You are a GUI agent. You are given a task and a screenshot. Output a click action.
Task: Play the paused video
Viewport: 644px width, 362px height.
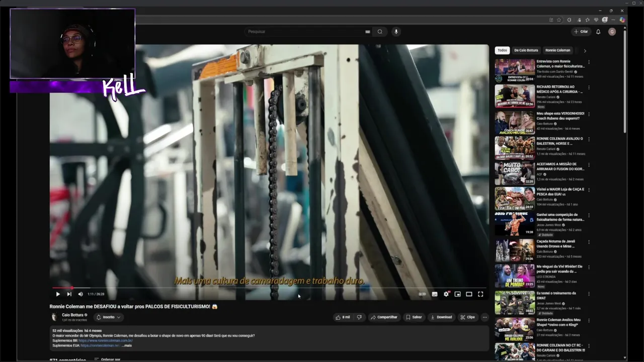(x=58, y=294)
